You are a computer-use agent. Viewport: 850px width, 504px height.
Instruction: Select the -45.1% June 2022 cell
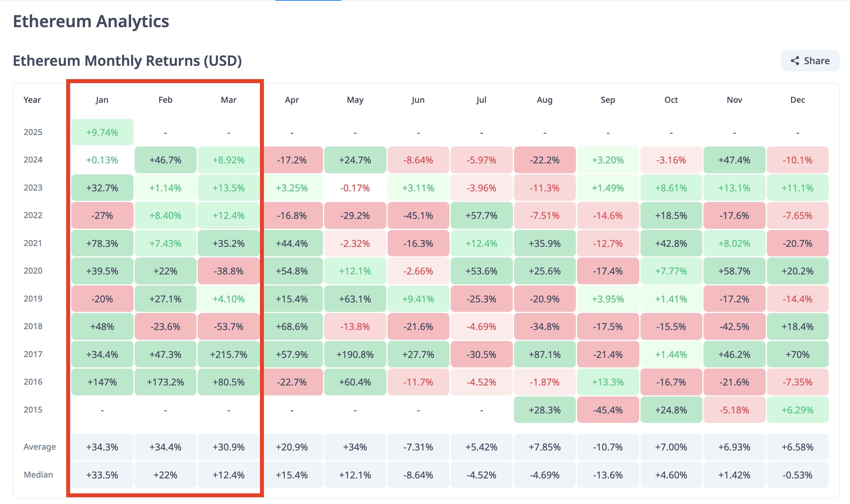pos(418,215)
